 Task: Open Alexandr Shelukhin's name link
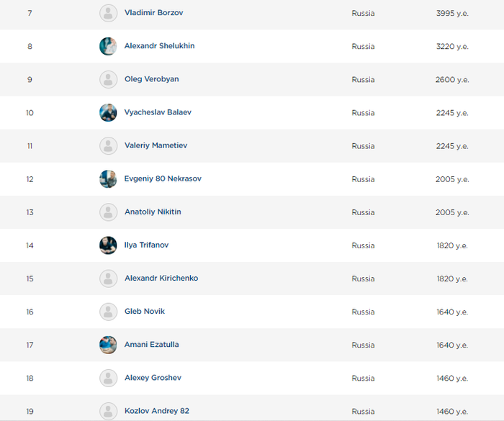159,46
